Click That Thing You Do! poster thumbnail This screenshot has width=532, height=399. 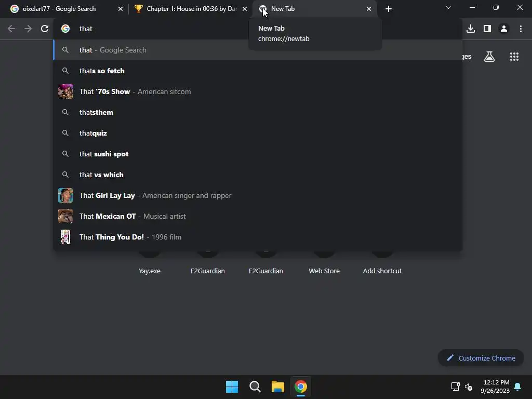point(65,237)
